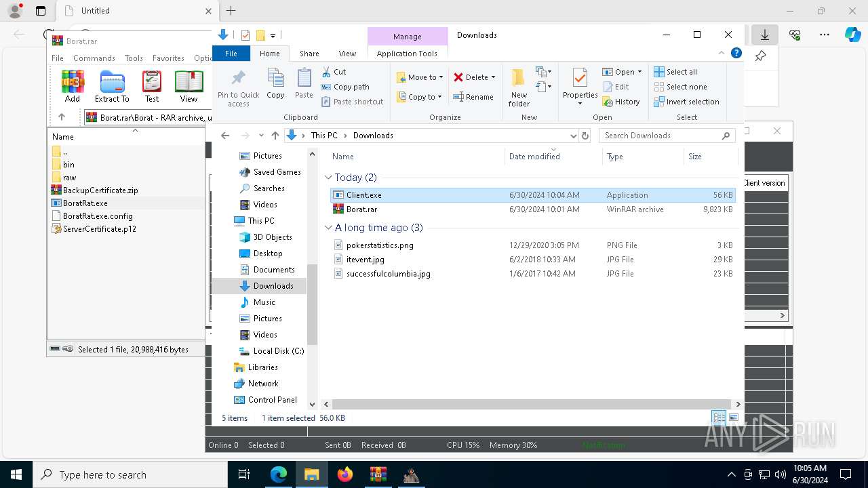Open WinRAR Favorites menu
The width and height of the screenshot is (868, 488).
pos(168,58)
